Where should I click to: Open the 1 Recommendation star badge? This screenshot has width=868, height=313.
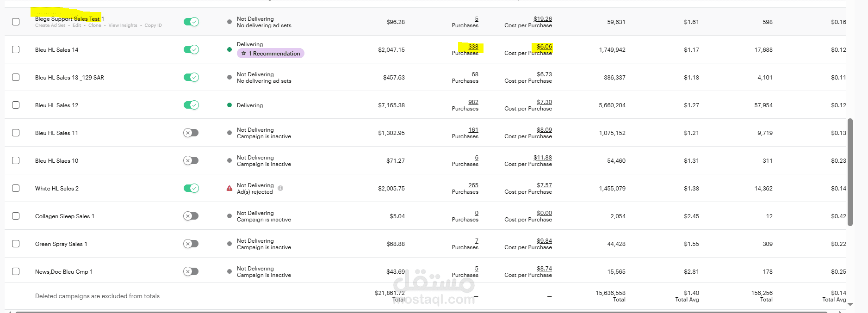tap(271, 54)
